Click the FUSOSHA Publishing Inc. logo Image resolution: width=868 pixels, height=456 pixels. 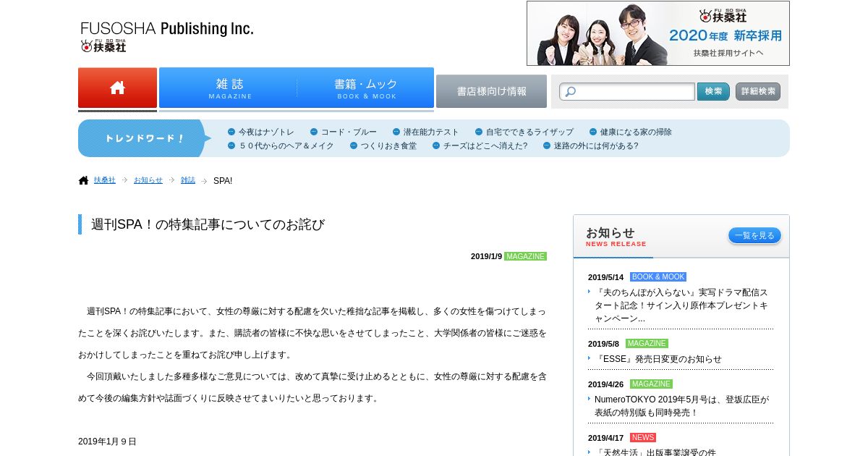pyautogui.click(x=167, y=36)
